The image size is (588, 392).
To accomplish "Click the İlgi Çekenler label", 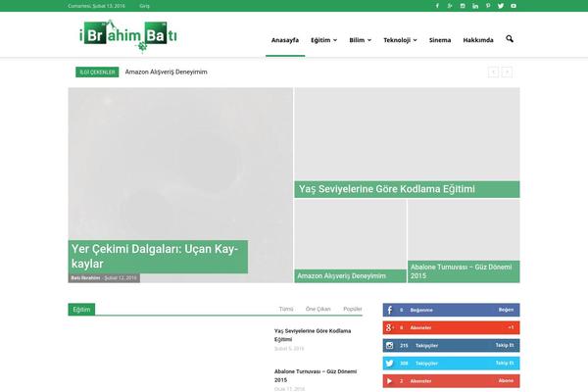I will tap(97, 72).
